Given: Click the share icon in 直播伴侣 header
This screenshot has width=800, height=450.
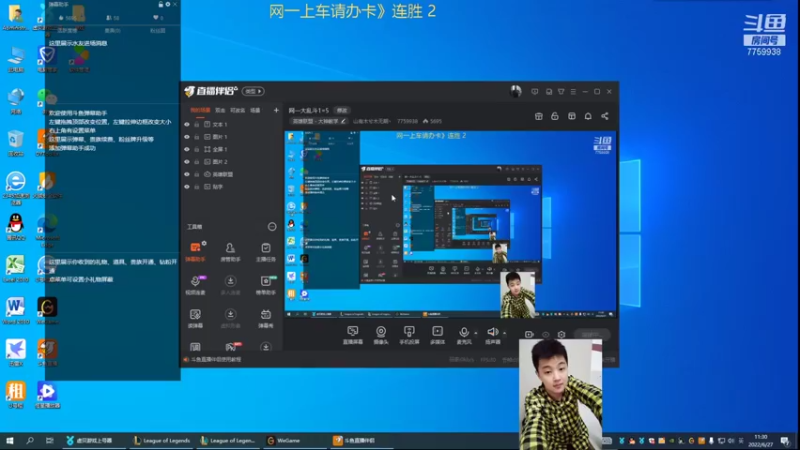Looking at the screenshot, I should point(605,116).
